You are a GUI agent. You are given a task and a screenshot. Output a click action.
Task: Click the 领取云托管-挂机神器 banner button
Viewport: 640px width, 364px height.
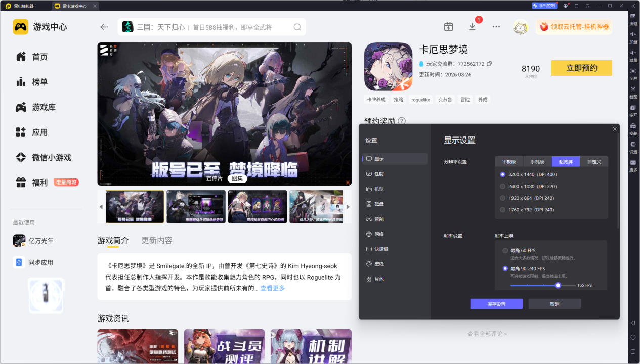[x=574, y=27]
